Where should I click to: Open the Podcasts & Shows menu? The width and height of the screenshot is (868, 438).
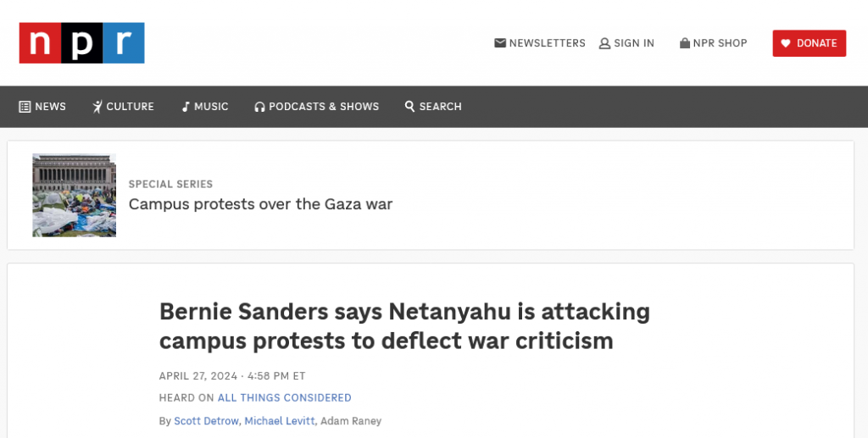[324, 107]
